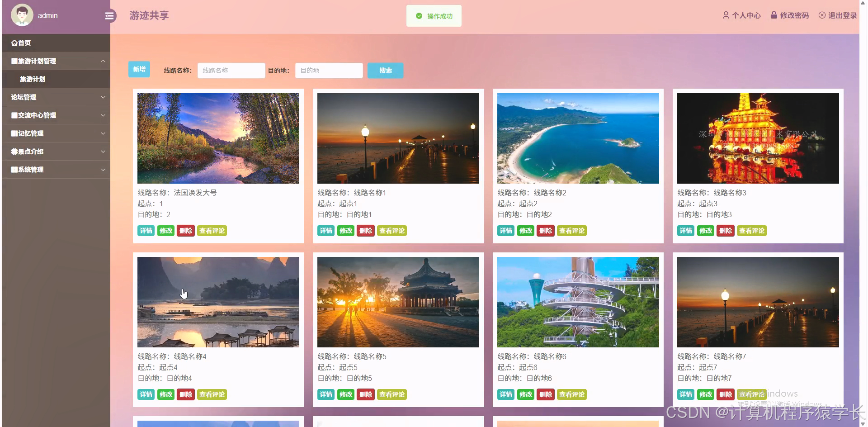868x427 pixels.
Task: View 详情 for 线路名称2
Action: pyautogui.click(x=506, y=231)
